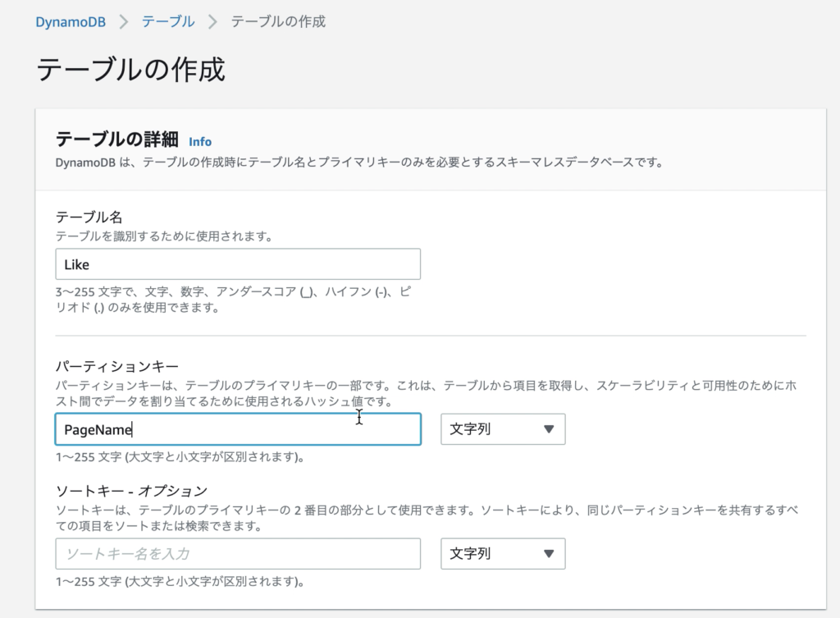Focus the partition key field with PageName
Image resolution: width=840 pixels, height=618 pixels.
[x=238, y=429]
